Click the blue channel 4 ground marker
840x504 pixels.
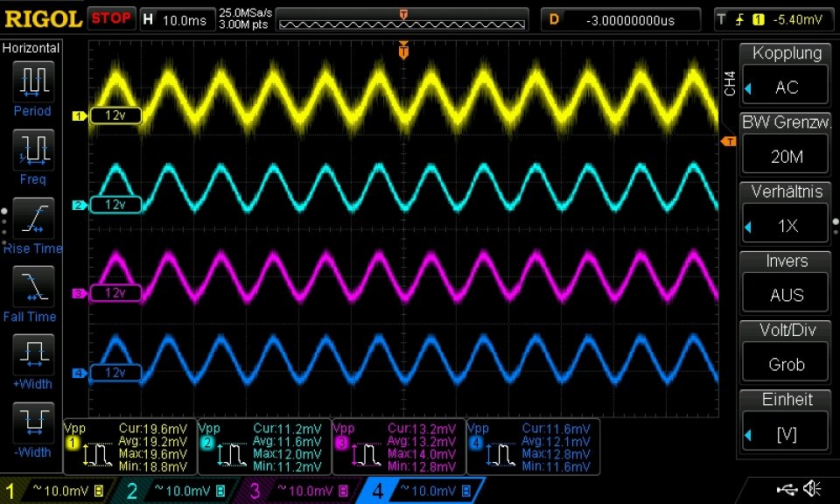(x=80, y=373)
